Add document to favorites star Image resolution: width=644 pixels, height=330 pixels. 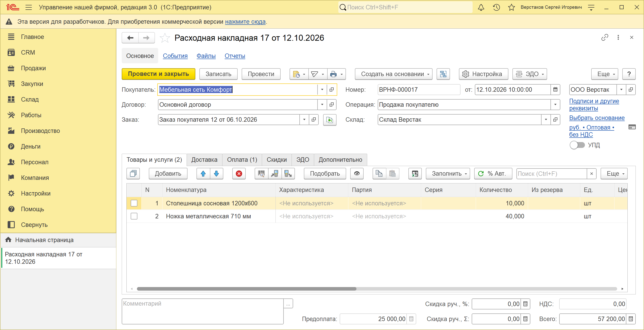pos(165,38)
